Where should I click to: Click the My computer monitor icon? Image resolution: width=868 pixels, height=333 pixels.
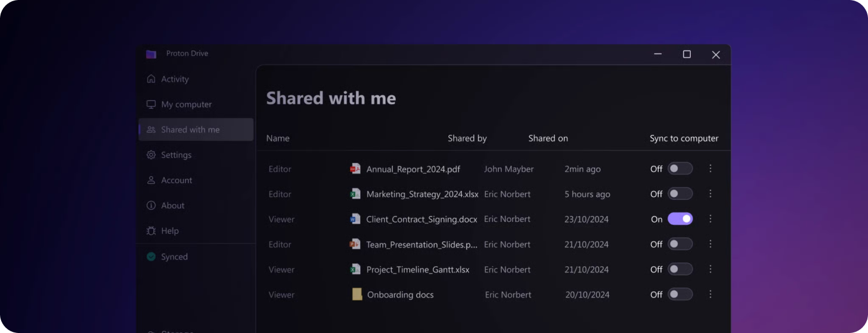151,105
